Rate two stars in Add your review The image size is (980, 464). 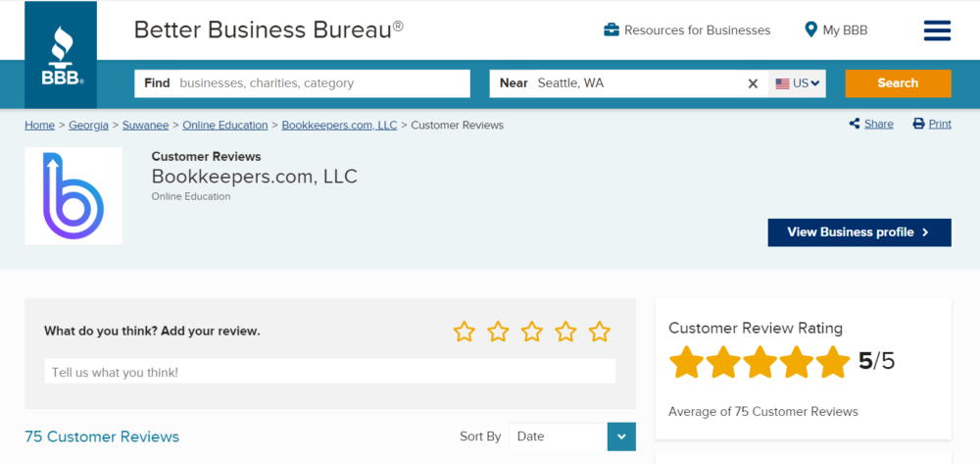[498, 332]
